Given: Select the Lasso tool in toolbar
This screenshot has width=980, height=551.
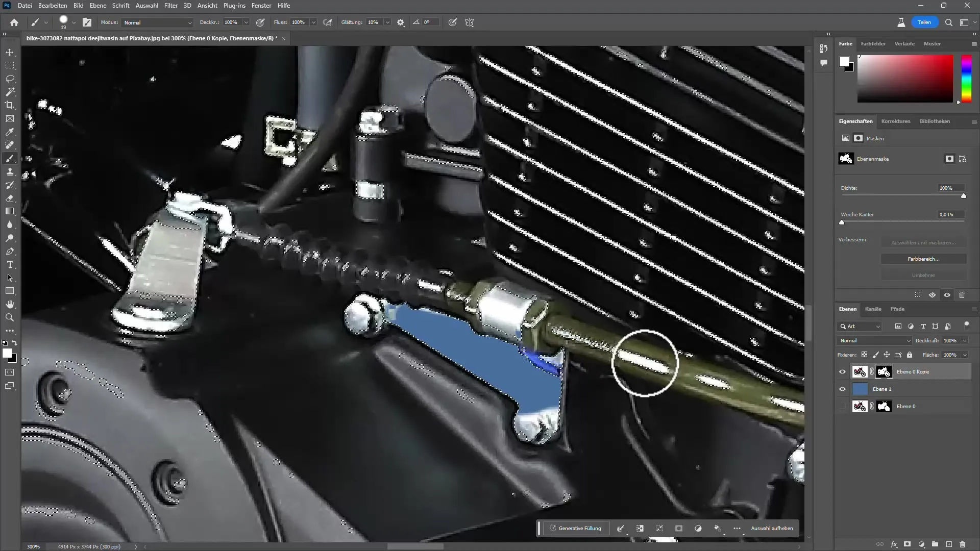Looking at the screenshot, I should click(x=10, y=78).
